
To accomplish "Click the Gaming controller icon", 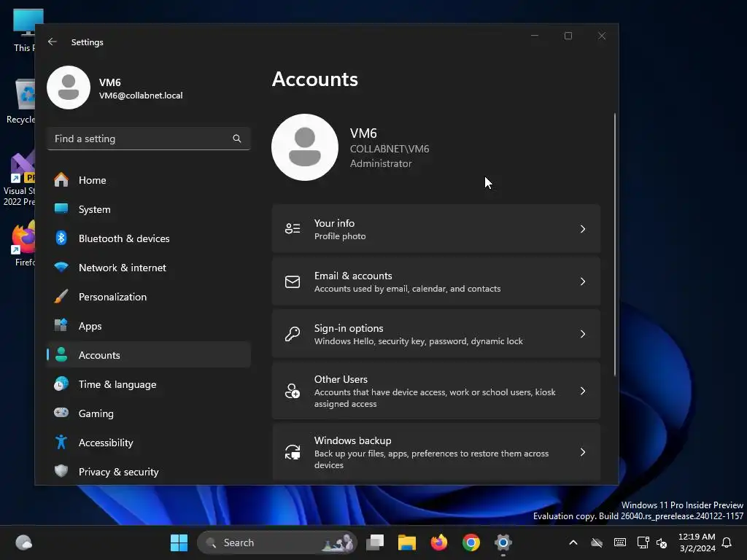I will click(x=61, y=413).
